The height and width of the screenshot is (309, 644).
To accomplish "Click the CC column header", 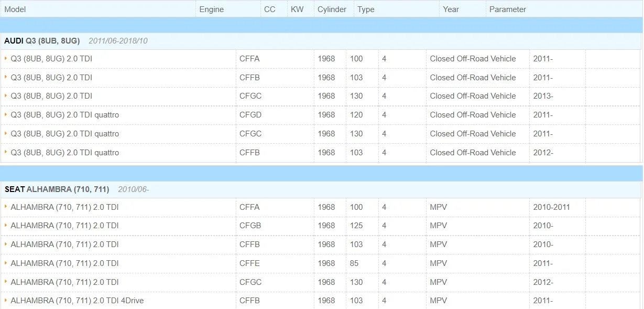I will (270, 9).
